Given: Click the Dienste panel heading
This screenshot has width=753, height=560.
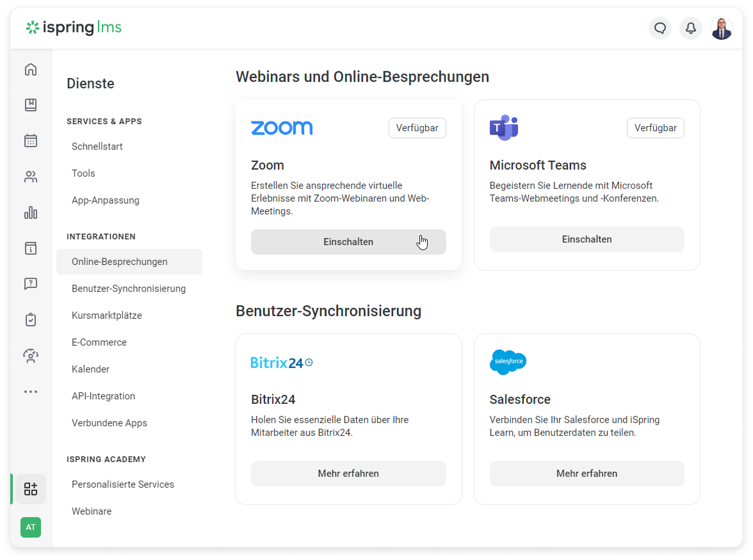Looking at the screenshot, I should (x=90, y=83).
